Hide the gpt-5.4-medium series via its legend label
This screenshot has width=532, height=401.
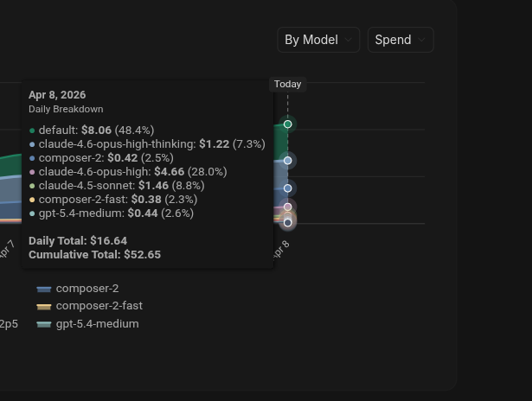97,324
